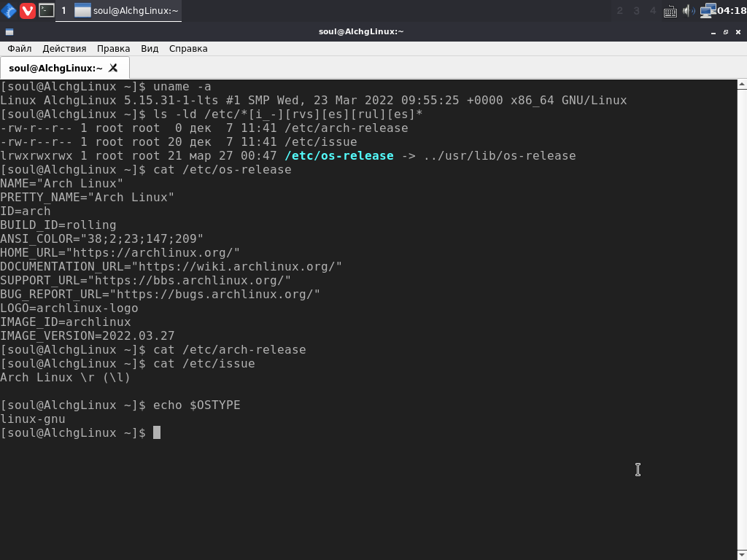This screenshot has height=560, width=747.
Task: Click the https://bbs.archlinux.org/ support URL
Action: [189, 280]
